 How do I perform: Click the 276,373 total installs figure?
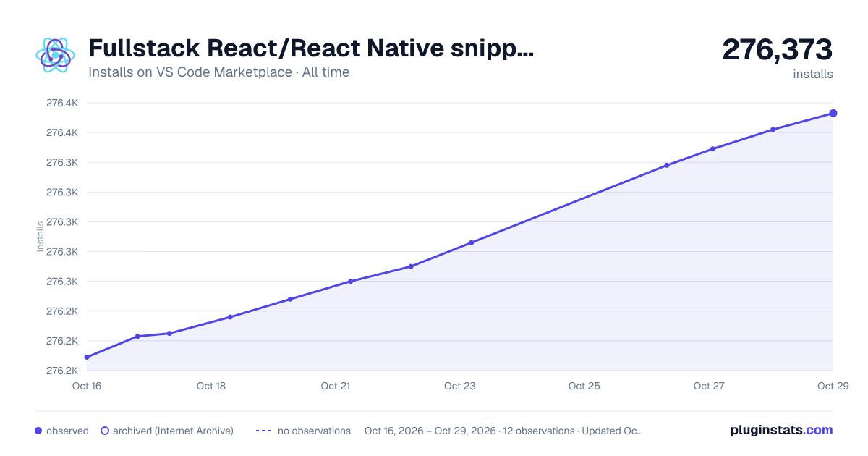pos(778,49)
